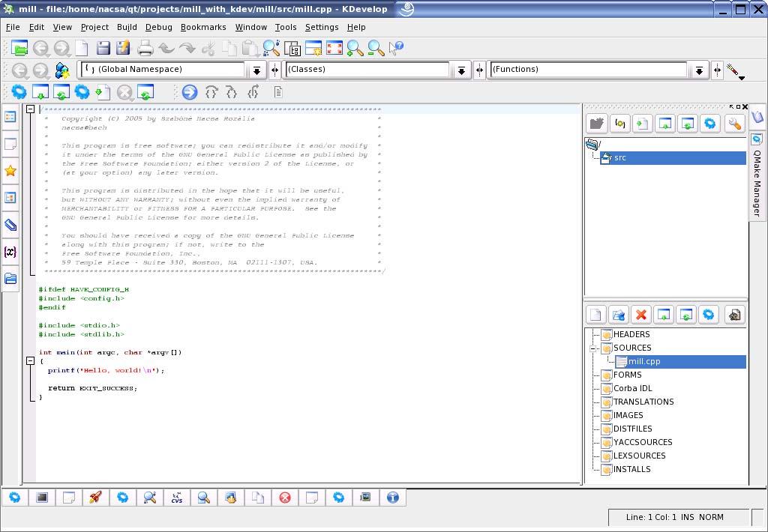Stop the build with the grey X circle icon
The image size is (768, 532).
pos(125,92)
